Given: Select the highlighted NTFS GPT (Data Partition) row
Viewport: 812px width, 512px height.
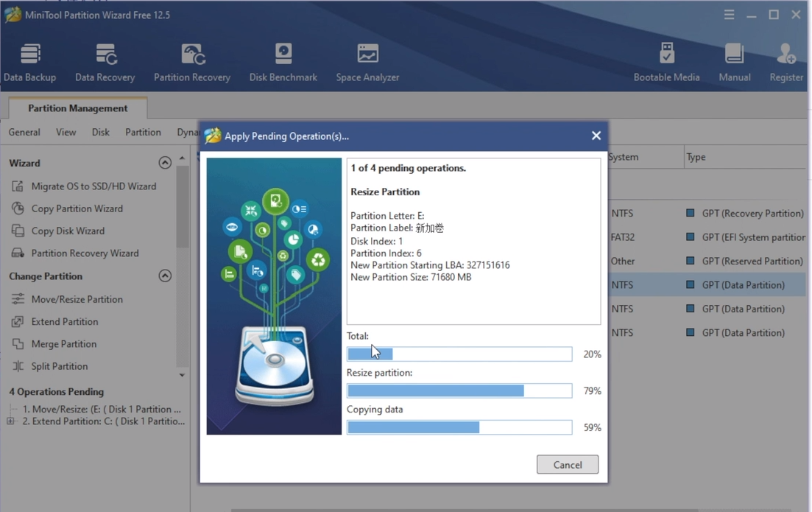Looking at the screenshot, I should click(707, 284).
